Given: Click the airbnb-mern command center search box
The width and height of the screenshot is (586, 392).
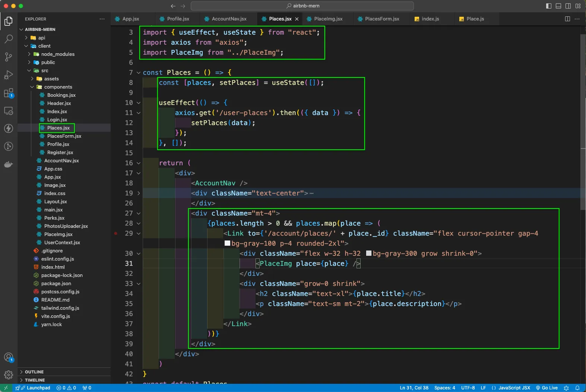Looking at the screenshot, I should point(302,6).
